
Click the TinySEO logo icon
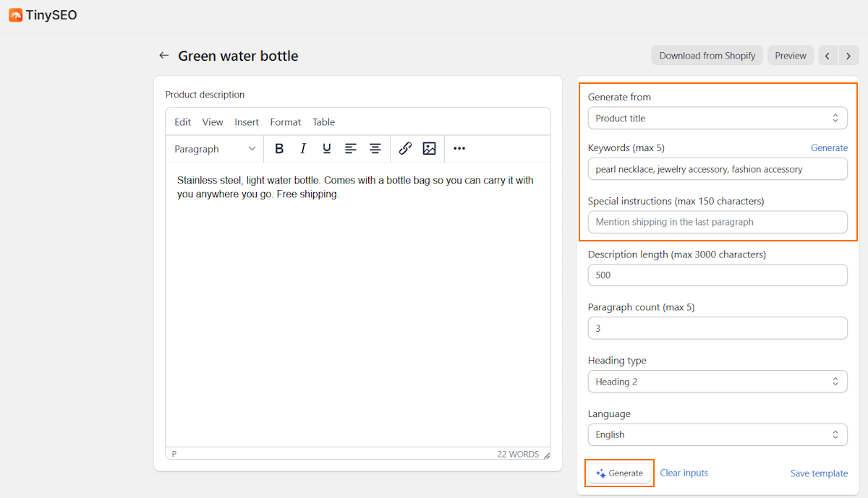click(16, 14)
